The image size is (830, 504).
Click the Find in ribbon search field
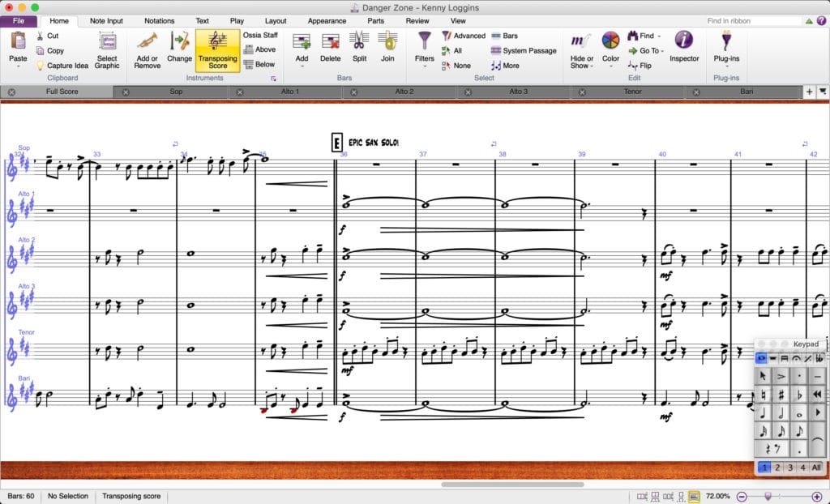[754, 21]
